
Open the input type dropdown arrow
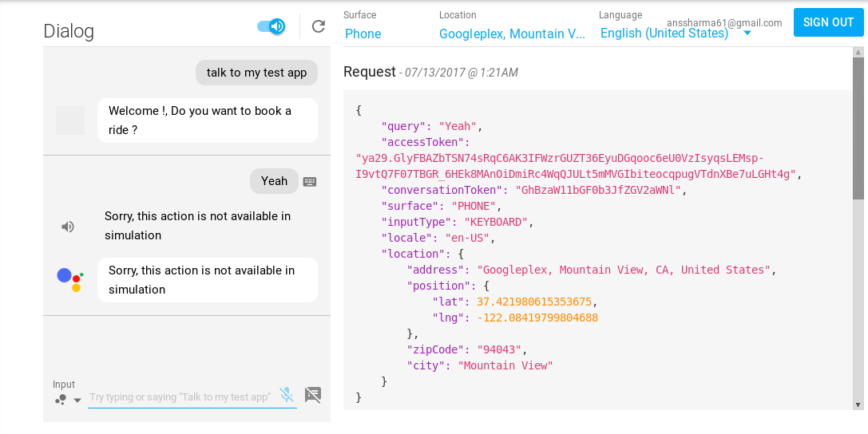77,400
